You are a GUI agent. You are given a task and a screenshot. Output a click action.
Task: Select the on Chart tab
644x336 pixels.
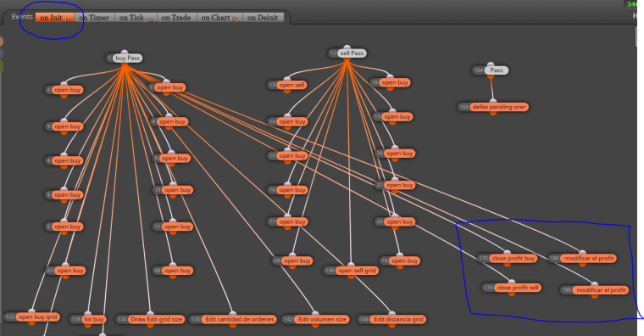(x=219, y=18)
